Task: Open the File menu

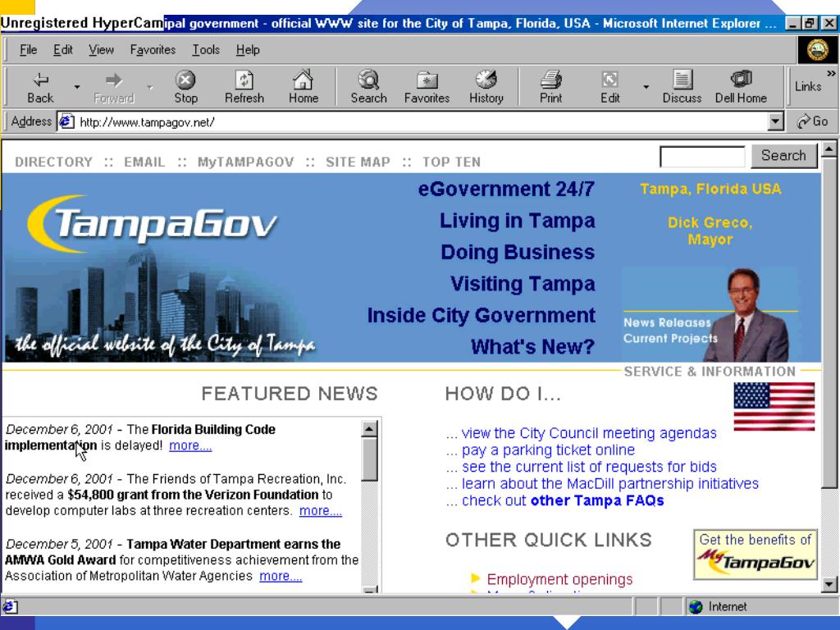Action: click(x=28, y=50)
